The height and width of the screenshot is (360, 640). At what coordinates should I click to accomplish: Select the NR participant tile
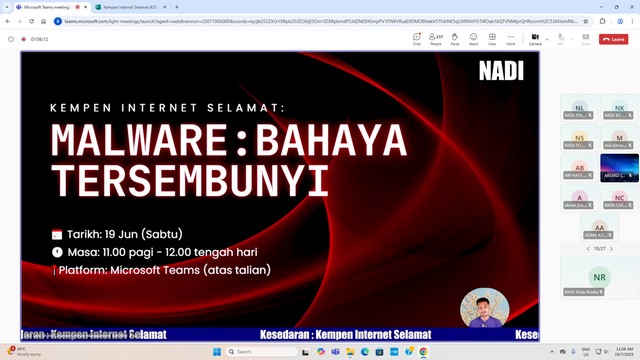599,277
